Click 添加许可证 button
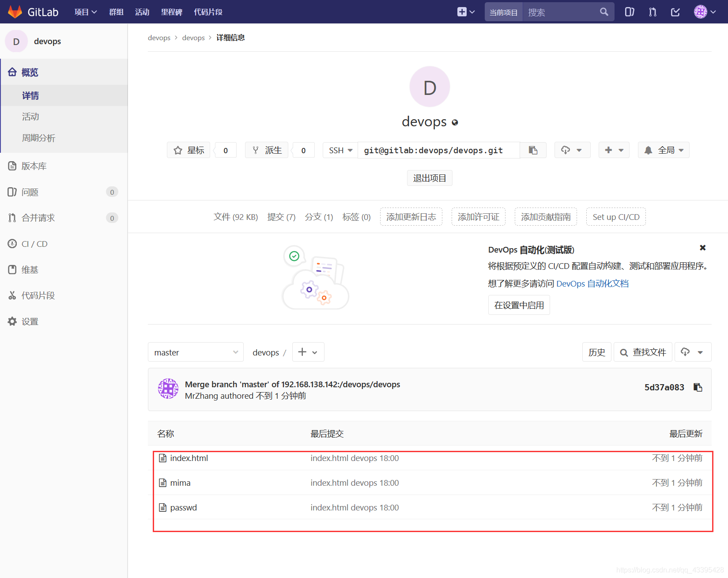The height and width of the screenshot is (578, 728). click(x=479, y=217)
